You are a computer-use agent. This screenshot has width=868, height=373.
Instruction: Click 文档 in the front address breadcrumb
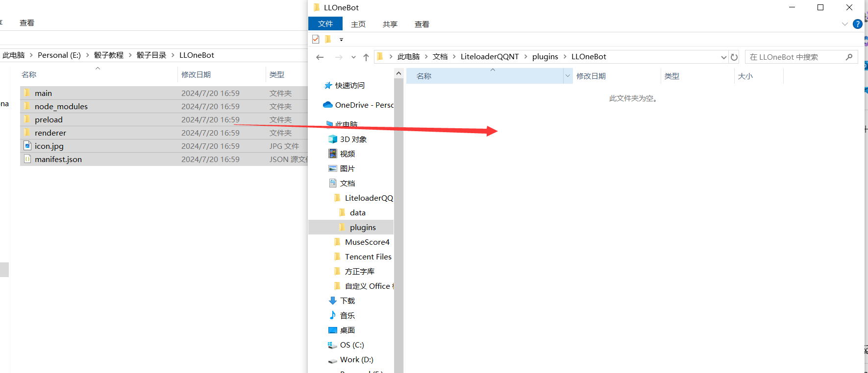pos(440,57)
